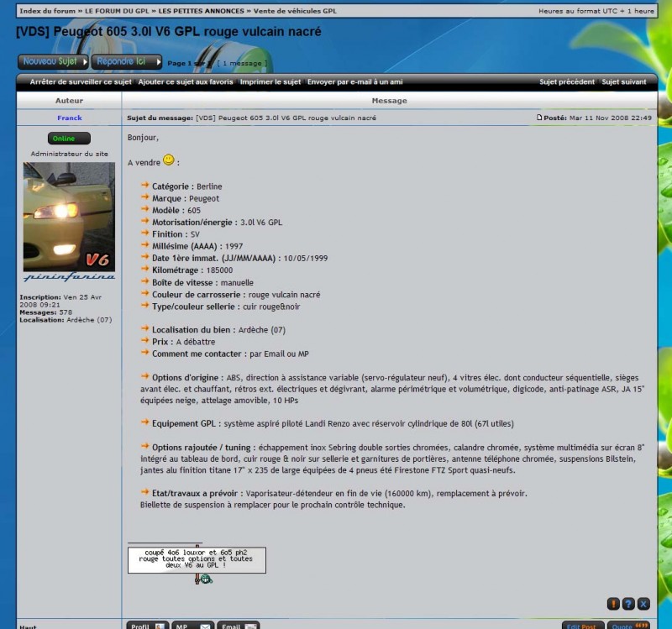Click Franck's V6 car avatar image
Screen dimensions: 672x629
[x=69, y=215]
